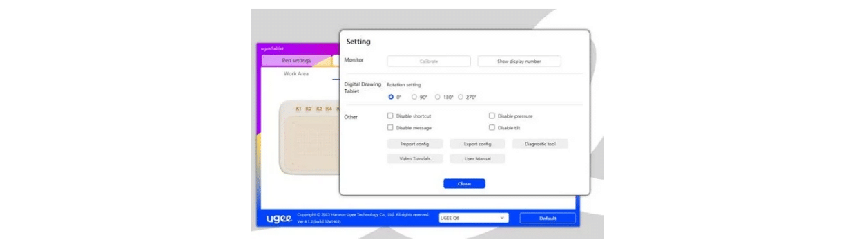868x249 pixels.
Task: Click the K1 shortcut key label
Action: [x=298, y=109]
